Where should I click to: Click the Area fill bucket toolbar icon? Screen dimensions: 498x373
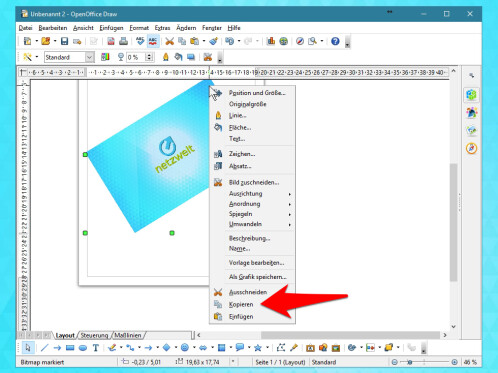point(178,57)
